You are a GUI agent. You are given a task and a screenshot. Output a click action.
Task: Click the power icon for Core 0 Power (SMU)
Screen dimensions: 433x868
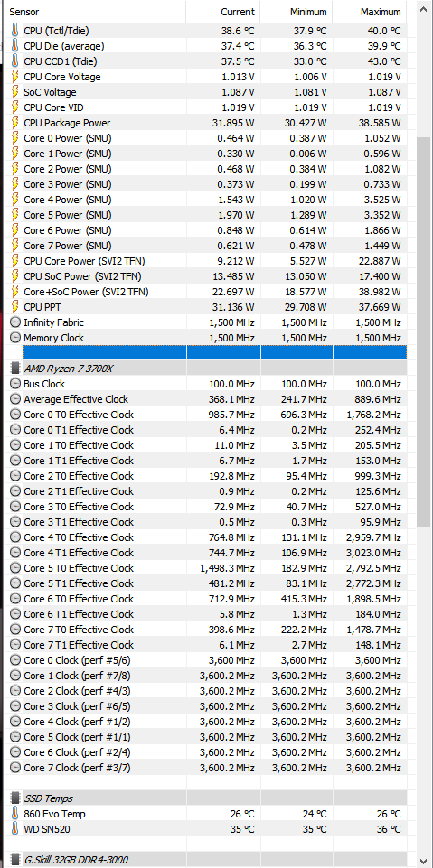(x=15, y=138)
